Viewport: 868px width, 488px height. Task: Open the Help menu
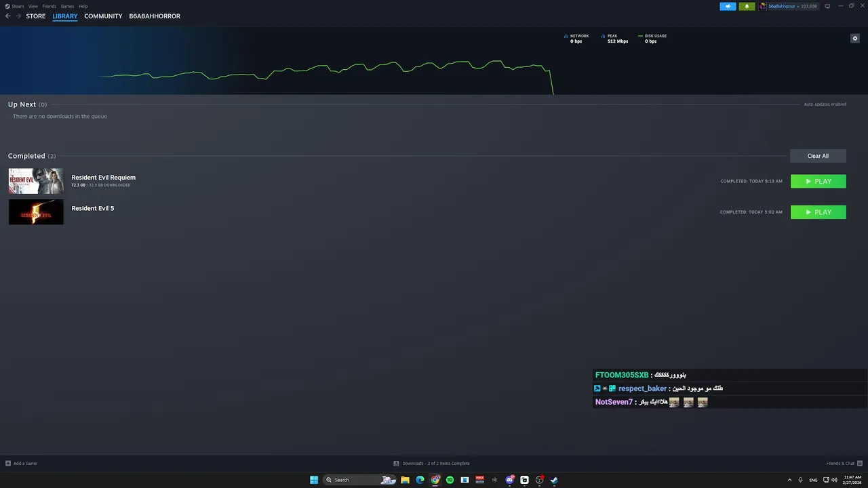pos(83,6)
